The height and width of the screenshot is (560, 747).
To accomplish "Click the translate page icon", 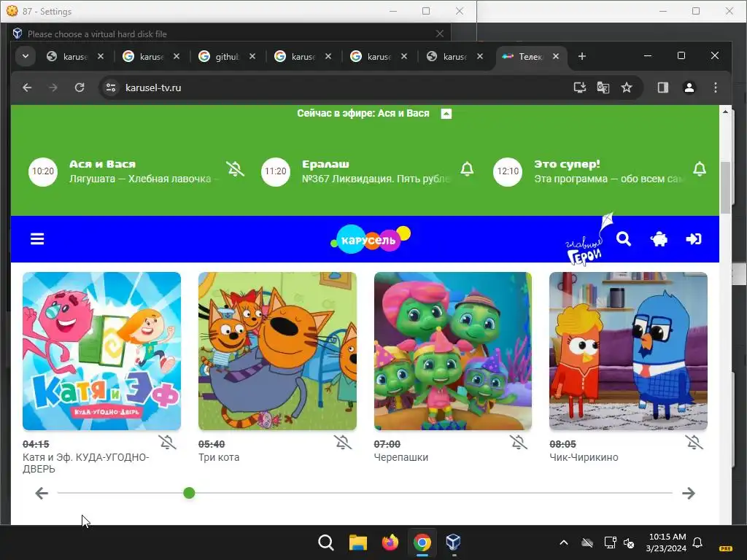I will click(603, 87).
